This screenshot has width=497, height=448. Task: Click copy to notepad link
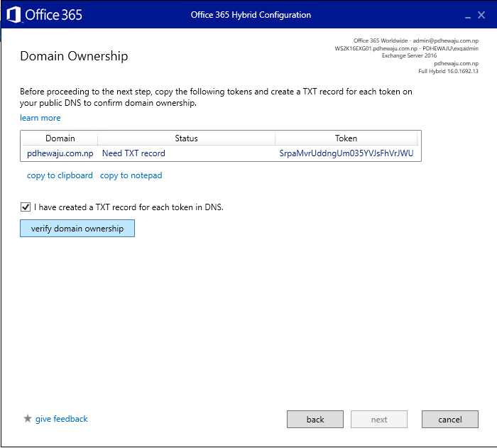(x=131, y=175)
